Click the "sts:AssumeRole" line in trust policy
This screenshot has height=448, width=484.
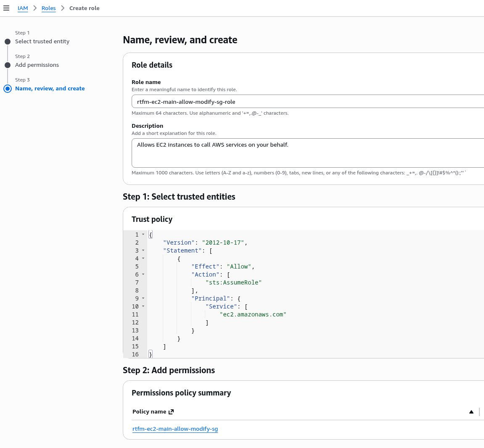click(x=233, y=283)
